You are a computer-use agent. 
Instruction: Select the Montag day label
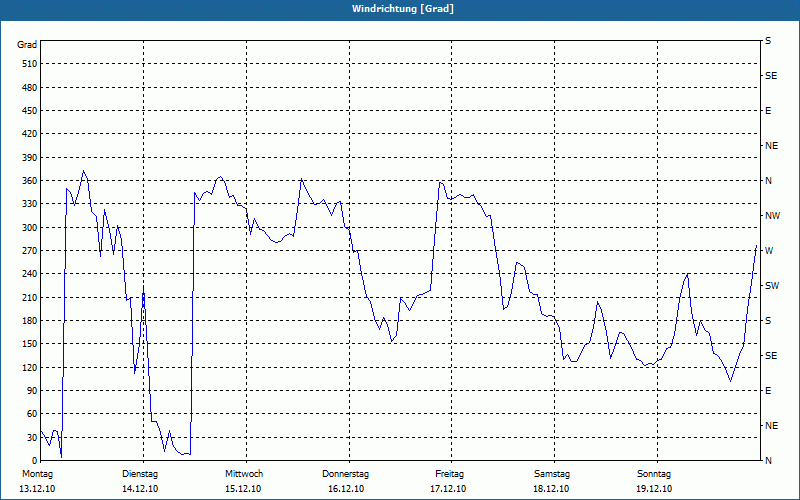pyautogui.click(x=37, y=474)
